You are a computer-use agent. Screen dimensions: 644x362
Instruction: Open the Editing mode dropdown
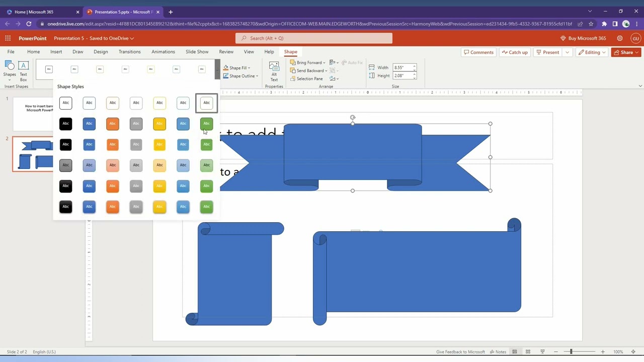(592, 52)
